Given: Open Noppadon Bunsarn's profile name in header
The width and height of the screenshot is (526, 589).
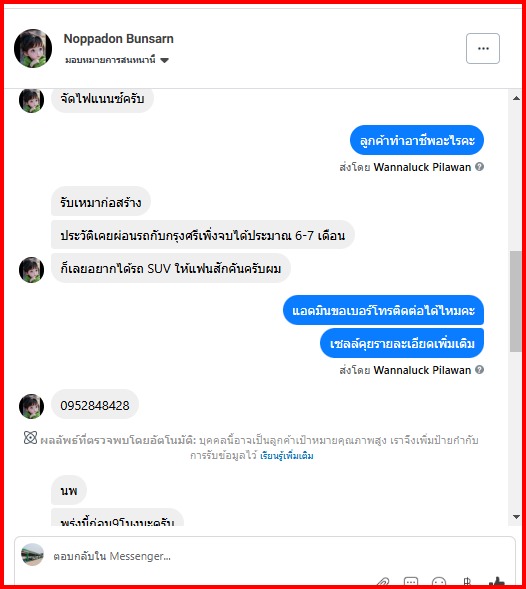Looking at the screenshot, I should (x=118, y=39).
